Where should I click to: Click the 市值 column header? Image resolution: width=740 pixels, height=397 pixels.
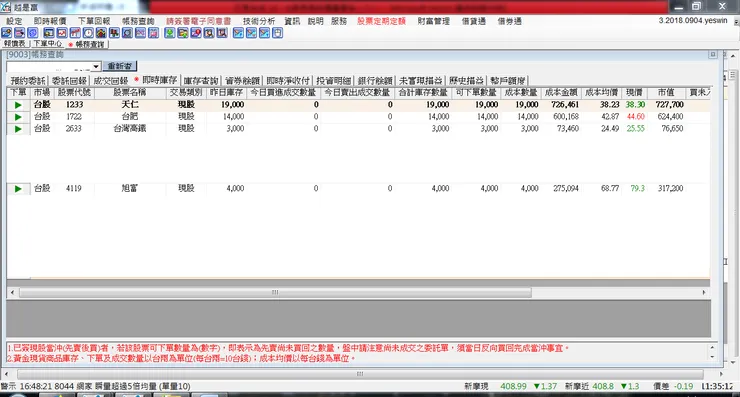pyautogui.click(x=666, y=93)
